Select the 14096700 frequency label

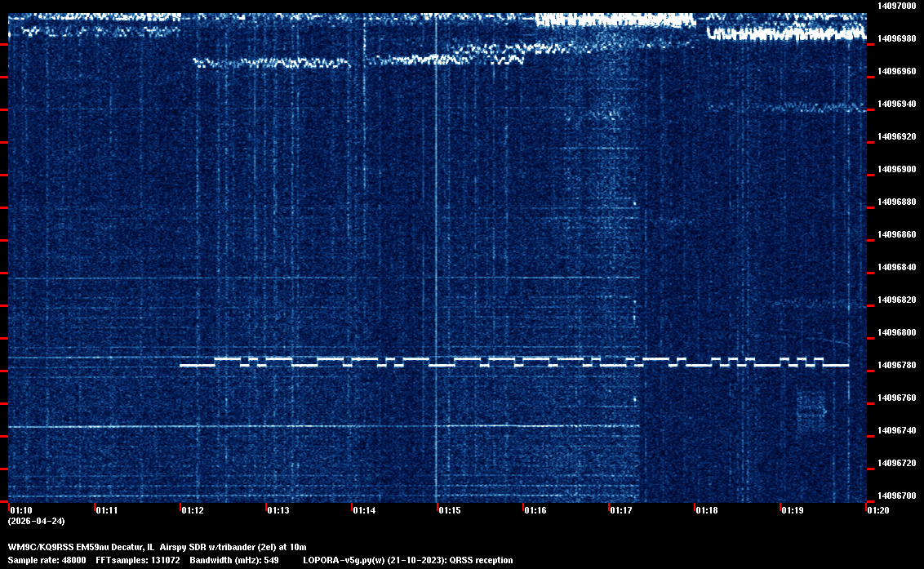(x=896, y=496)
